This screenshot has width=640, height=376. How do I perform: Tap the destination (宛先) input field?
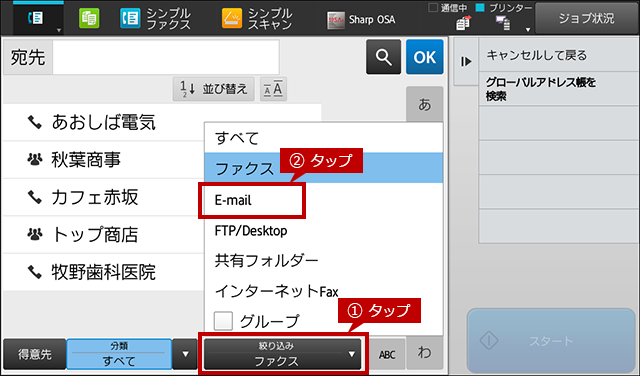(x=166, y=57)
